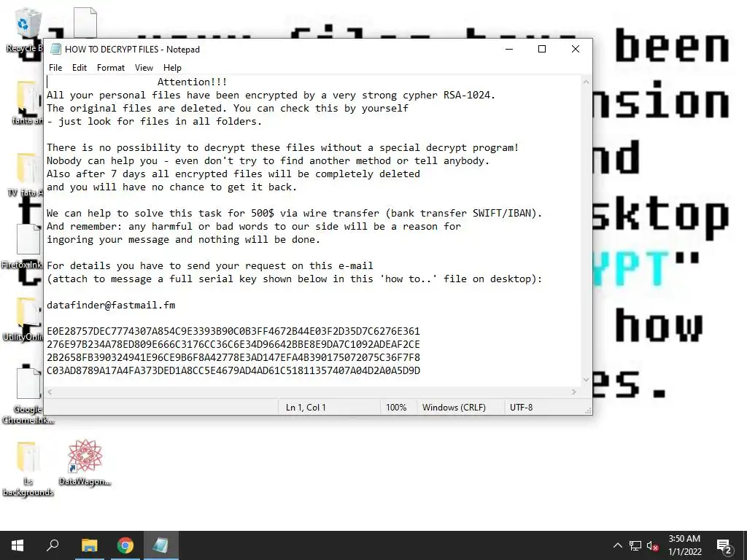Select the fanta folder on the desktop

[x=27, y=102]
